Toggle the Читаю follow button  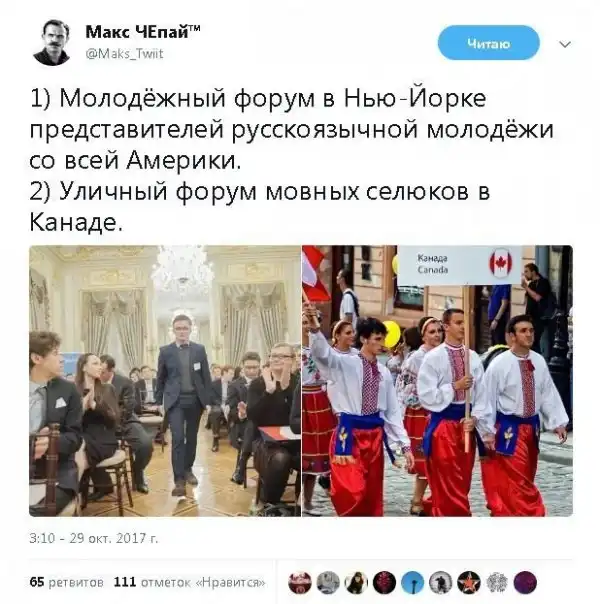point(489,43)
